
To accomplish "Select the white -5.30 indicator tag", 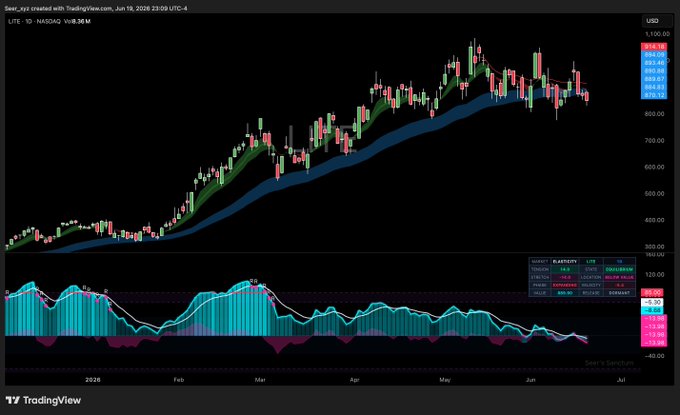I will click(652, 302).
